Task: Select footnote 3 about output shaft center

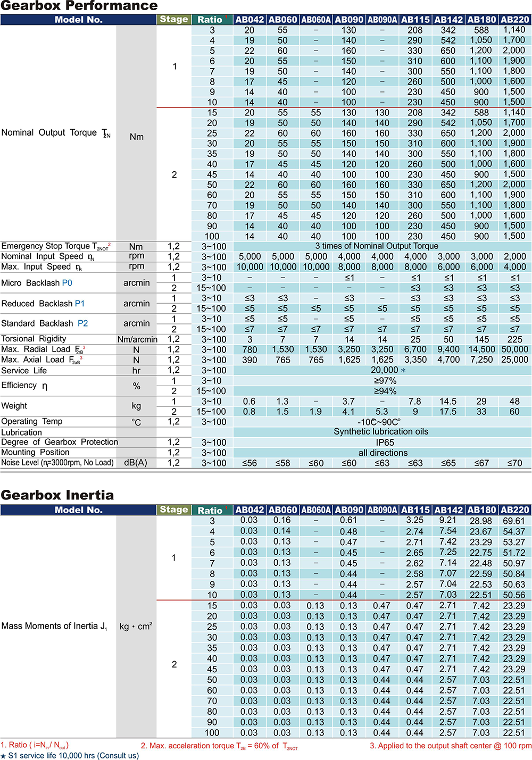Action: pos(451,746)
